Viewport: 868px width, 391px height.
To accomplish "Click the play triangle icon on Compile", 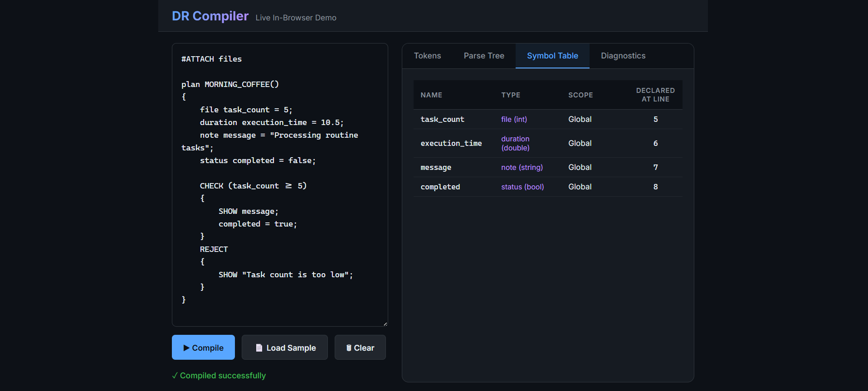I will (x=186, y=348).
